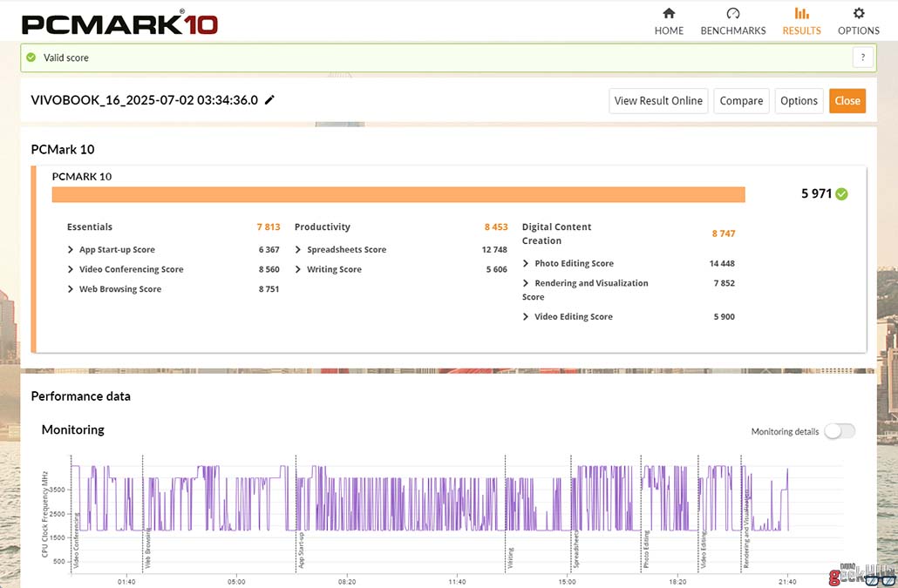Expand Rendering and Visualization Score details
This screenshot has width=898, height=588.
[526, 283]
